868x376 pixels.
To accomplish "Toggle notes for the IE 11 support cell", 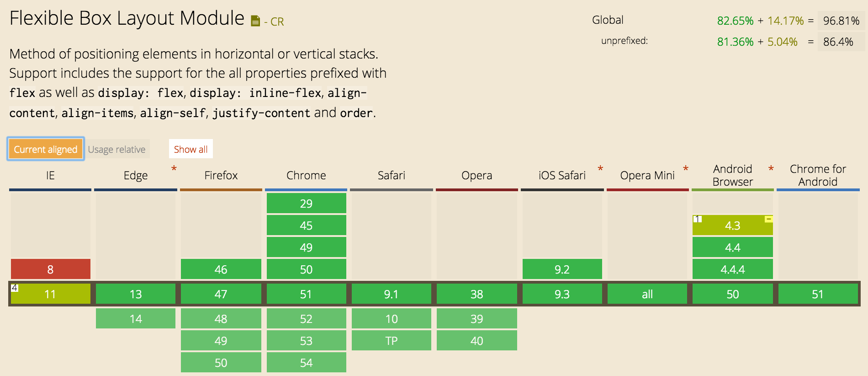I will [50, 294].
